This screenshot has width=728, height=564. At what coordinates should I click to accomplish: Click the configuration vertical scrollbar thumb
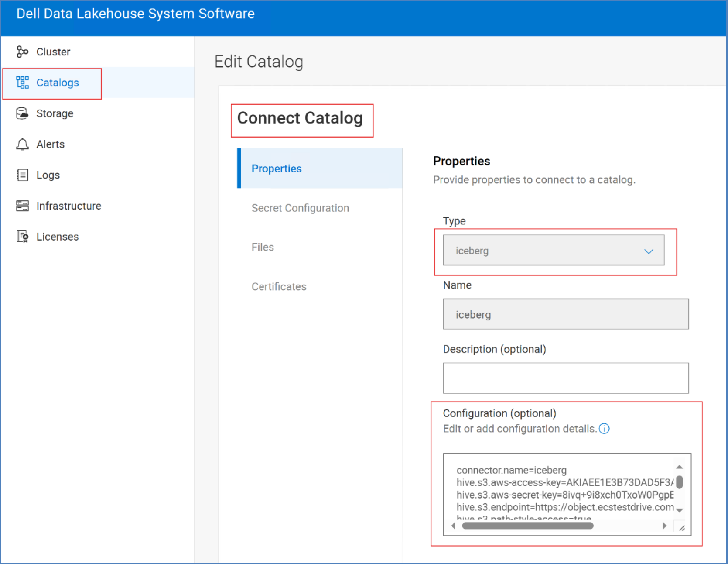(x=679, y=482)
